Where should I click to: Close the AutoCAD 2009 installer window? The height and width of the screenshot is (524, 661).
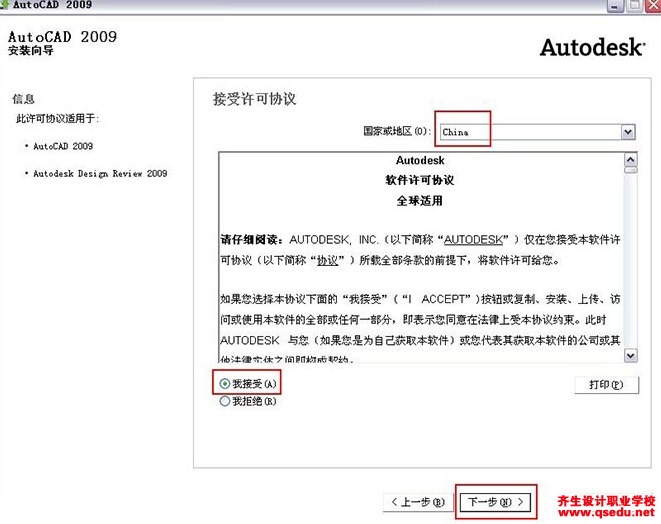(653, 6)
